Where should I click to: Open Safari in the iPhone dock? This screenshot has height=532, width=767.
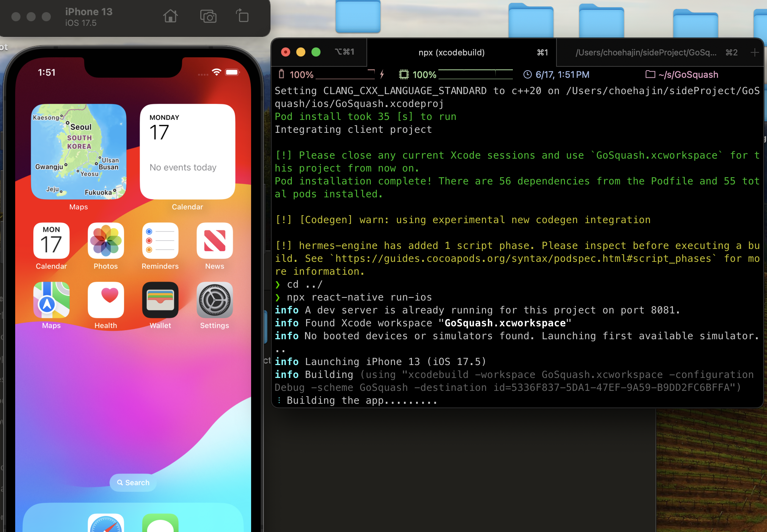(106, 524)
